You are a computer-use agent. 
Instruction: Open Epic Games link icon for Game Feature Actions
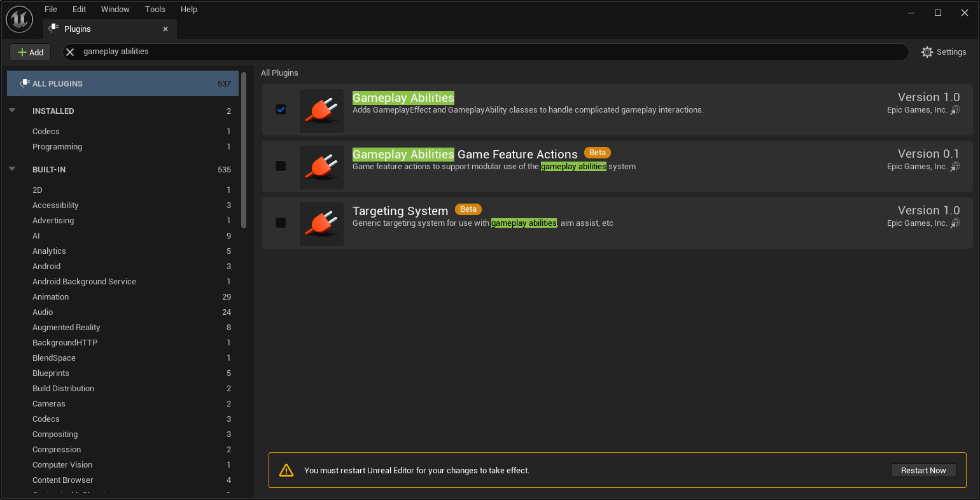pos(955,167)
